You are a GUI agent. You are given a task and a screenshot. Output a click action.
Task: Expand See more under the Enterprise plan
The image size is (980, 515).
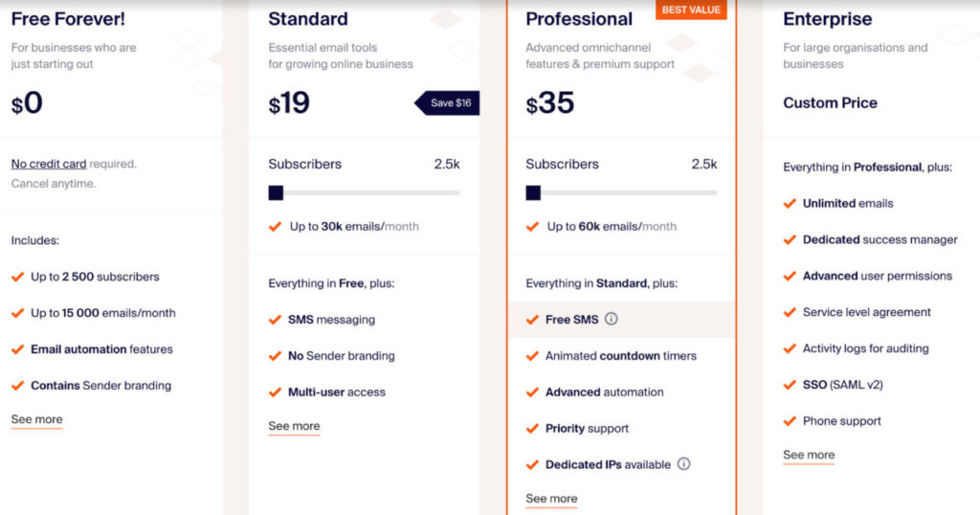[809, 456]
